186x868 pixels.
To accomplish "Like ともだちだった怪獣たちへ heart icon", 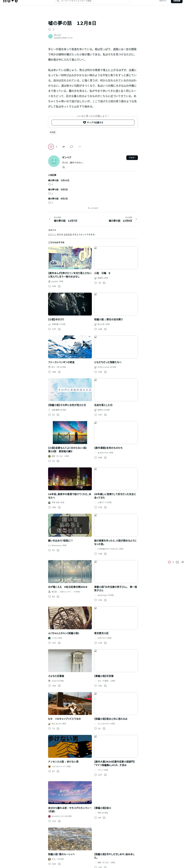I will [95, 372].
